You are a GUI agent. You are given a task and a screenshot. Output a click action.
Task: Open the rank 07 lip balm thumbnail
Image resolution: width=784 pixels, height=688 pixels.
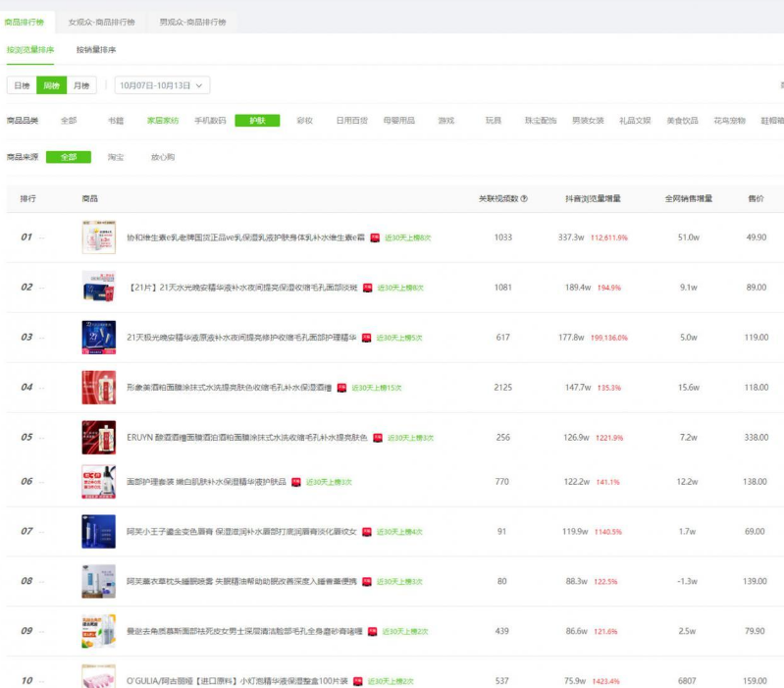(98, 531)
